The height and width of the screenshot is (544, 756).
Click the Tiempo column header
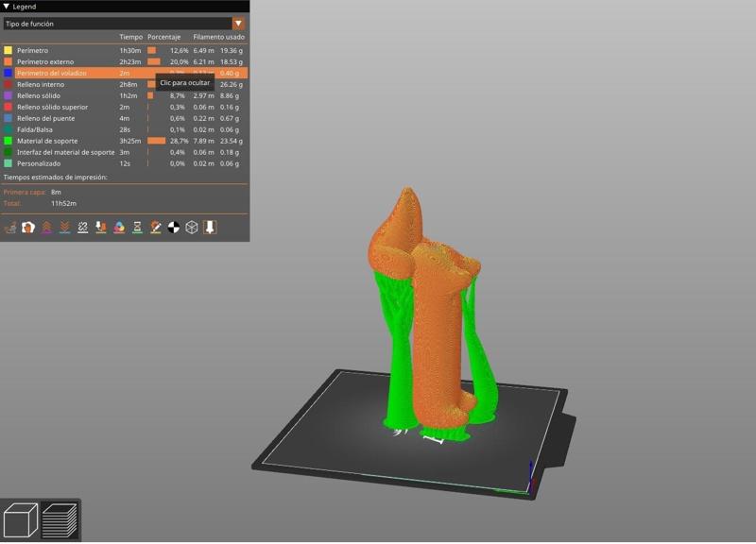pyautogui.click(x=130, y=37)
